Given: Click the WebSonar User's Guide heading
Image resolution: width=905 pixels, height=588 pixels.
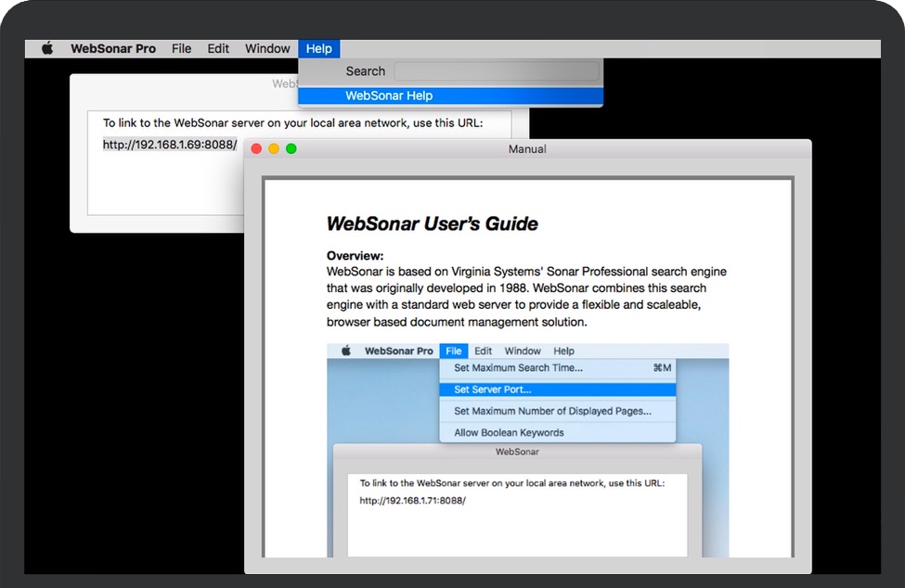Looking at the screenshot, I should tap(433, 224).
